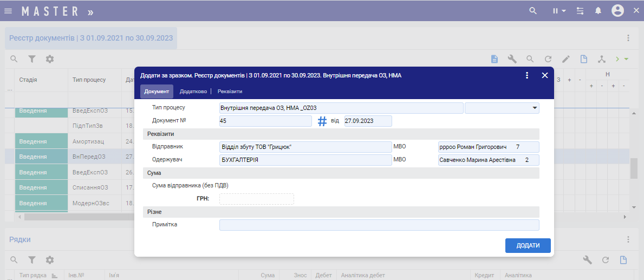Click the document date field 27.09.2023
The width and height of the screenshot is (644, 280).
367,121
